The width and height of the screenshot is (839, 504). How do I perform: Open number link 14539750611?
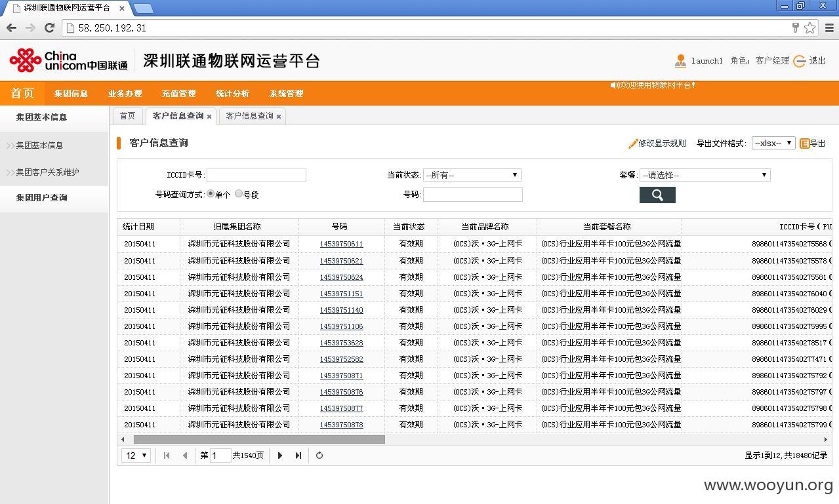point(341,244)
